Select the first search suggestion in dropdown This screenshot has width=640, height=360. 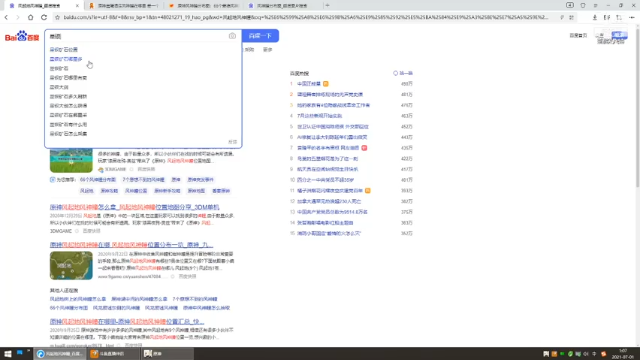[64, 49]
